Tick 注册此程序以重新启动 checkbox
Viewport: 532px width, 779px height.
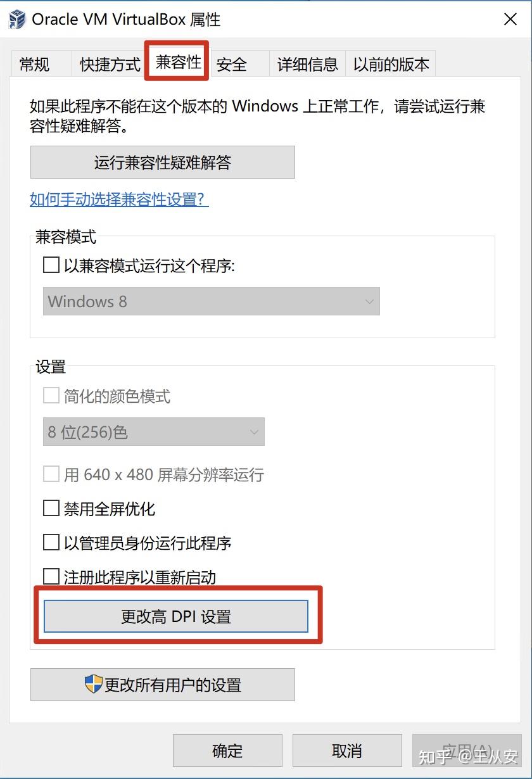[51, 577]
